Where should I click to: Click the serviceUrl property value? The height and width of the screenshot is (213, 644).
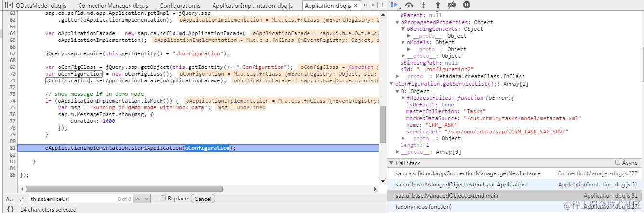coord(507,132)
